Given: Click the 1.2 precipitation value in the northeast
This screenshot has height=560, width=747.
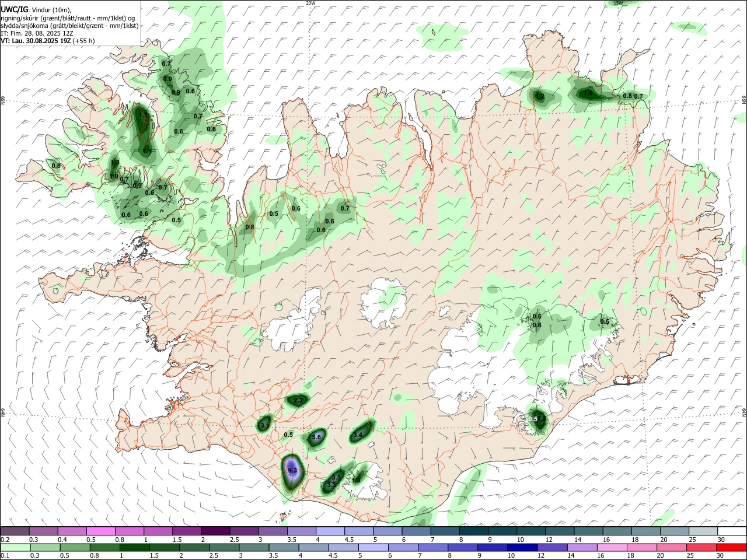Looking at the screenshot, I should (540, 96).
